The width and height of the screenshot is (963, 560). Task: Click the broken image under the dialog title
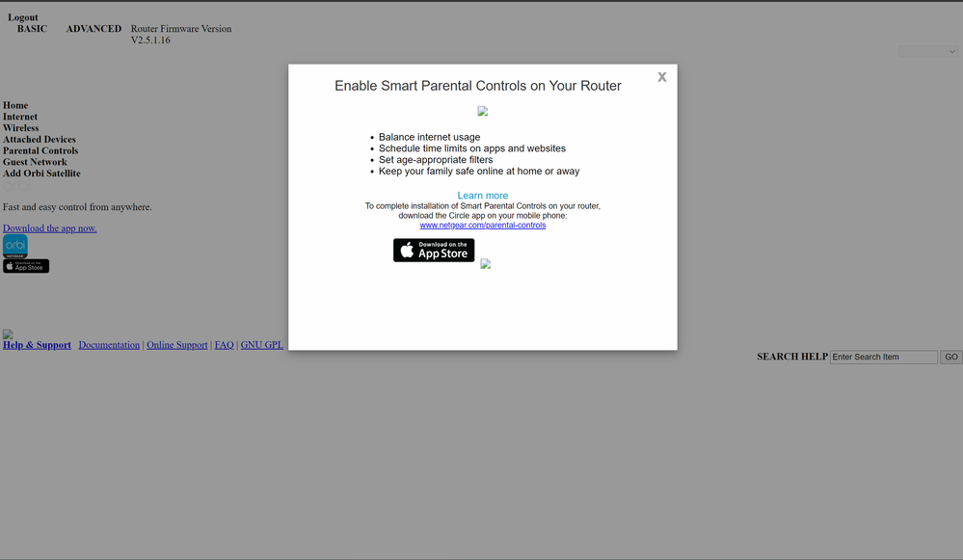point(483,111)
